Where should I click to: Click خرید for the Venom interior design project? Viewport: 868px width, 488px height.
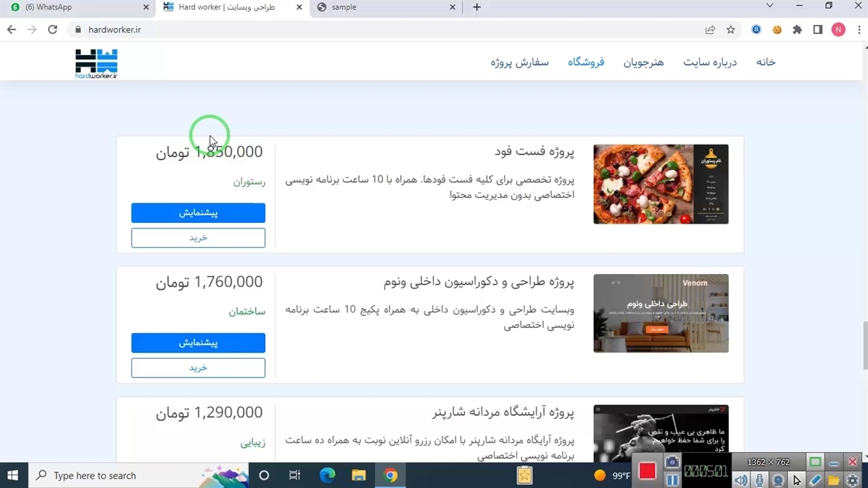(198, 368)
